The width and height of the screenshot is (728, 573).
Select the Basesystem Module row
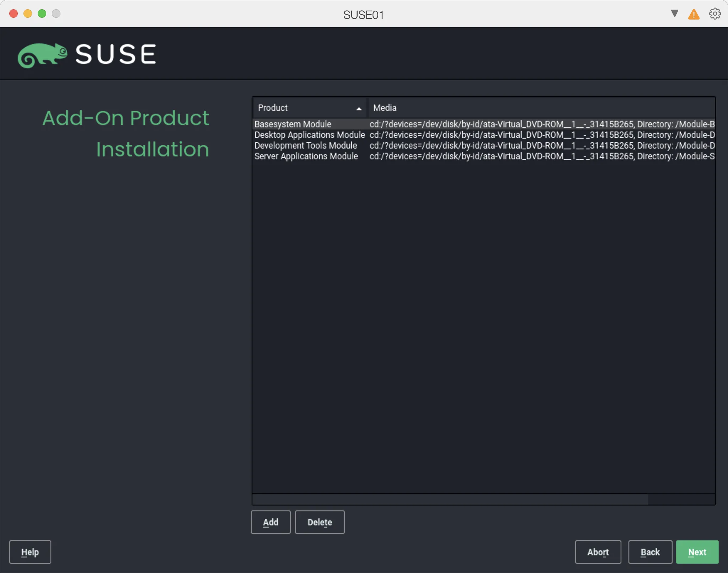292,124
